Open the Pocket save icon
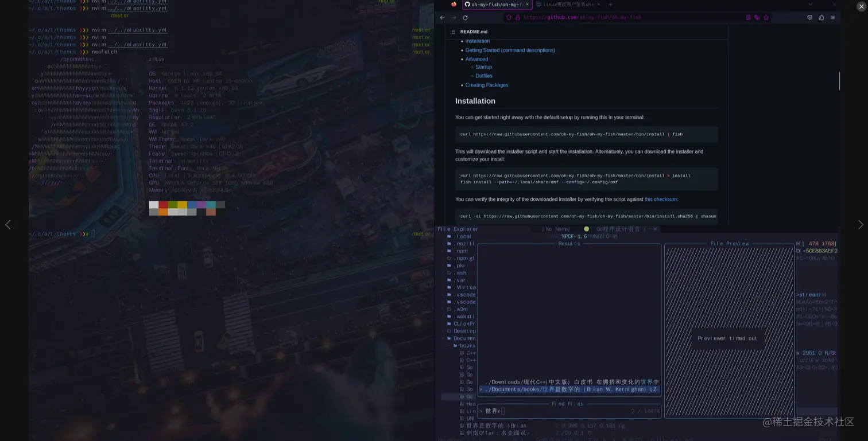868x441 pixels. point(810,18)
